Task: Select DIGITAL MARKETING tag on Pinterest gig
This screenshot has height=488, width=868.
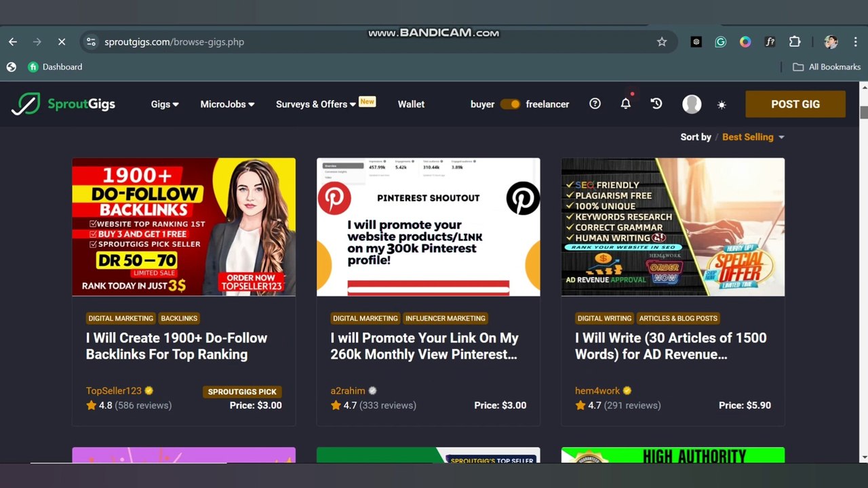Action: [x=366, y=318]
